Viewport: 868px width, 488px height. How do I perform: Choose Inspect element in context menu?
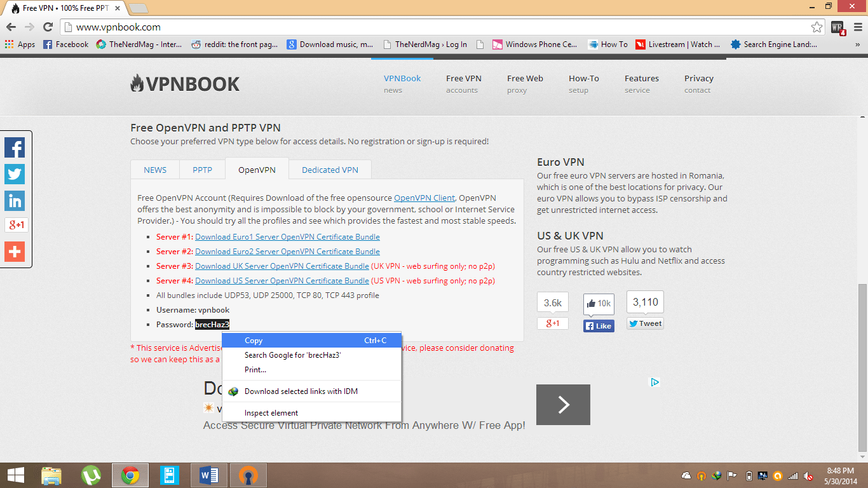(x=271, y=413)
